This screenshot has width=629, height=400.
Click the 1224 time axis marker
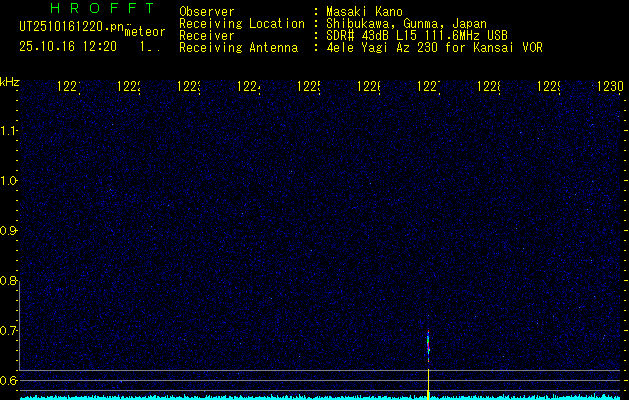pyautogui.click(x=249, y=86)
